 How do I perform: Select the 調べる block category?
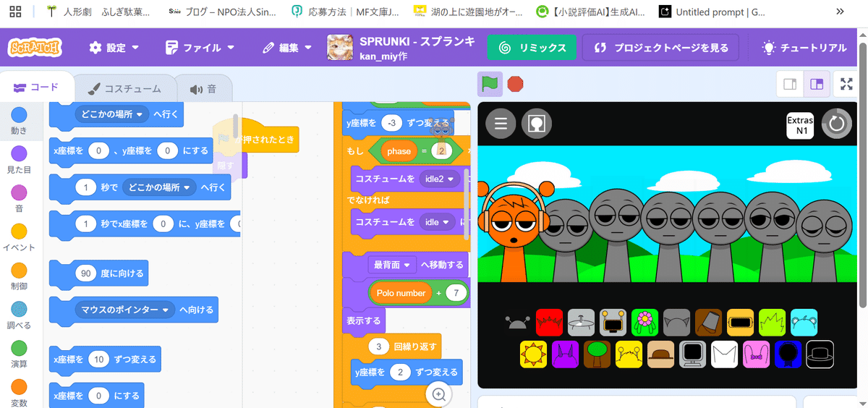click(x=19, y=317)
